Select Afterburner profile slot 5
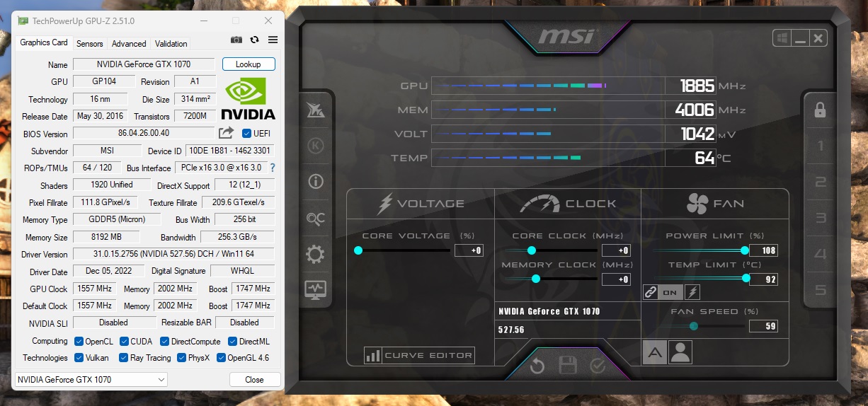Image resolution: width=868 pixels, height=406 pixels. [821, 290]
